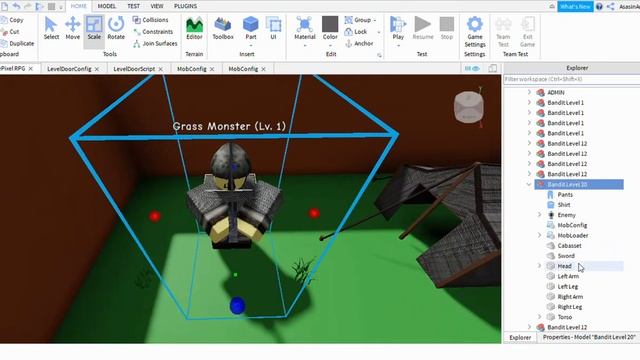Select Left Arm in Explorer
640x360 pixels.
(568, 276)
